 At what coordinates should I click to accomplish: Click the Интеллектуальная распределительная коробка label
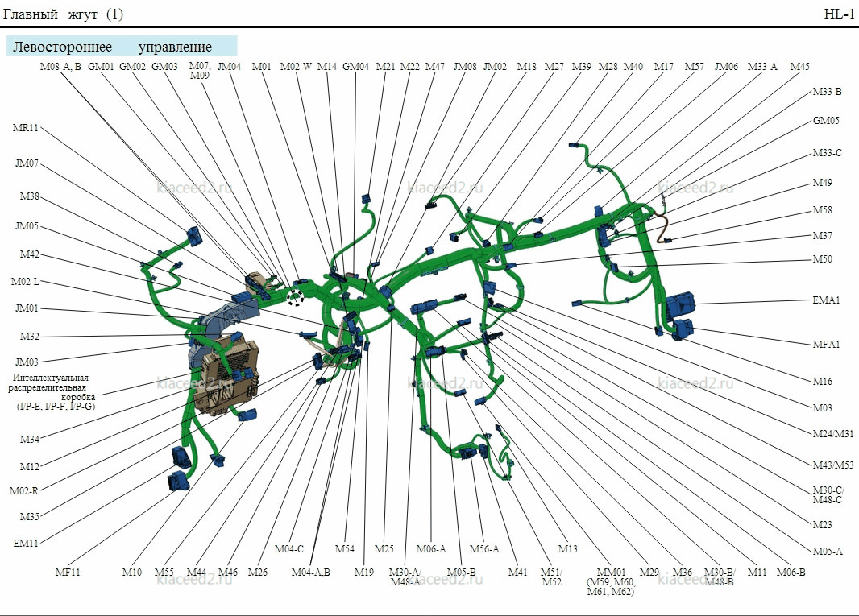pos(52,392)
